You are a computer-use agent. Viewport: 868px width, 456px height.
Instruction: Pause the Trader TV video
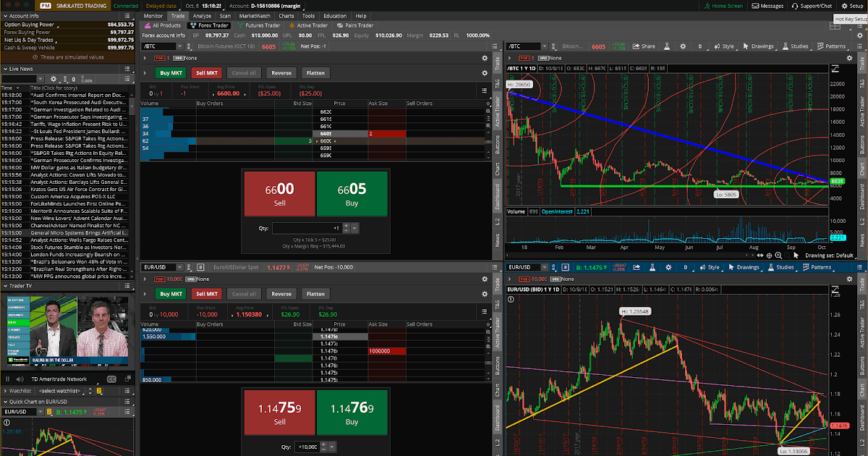(8, 379)
